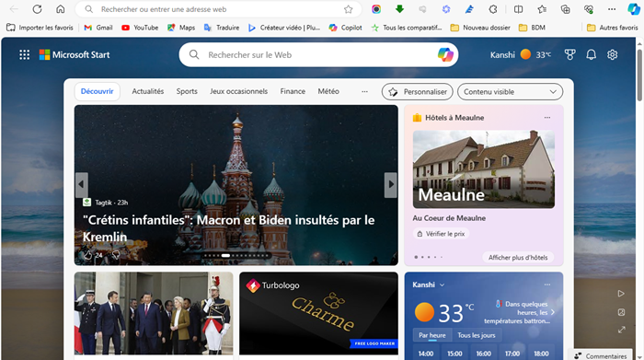This screenshot has width=644, height=360.
Task: Open Hôtels à Meaulne card options menu
Action: 547,118
